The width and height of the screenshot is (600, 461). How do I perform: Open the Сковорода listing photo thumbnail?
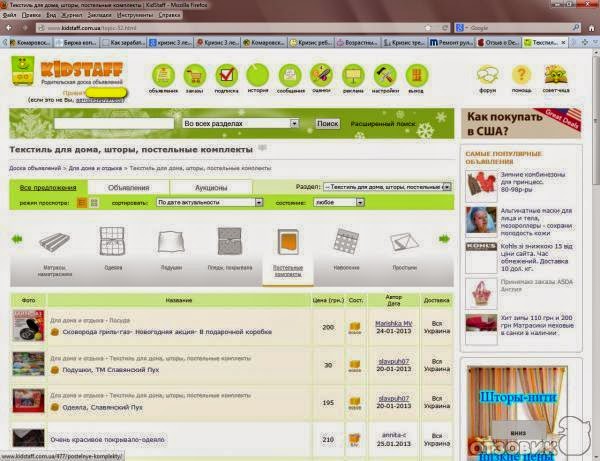point(28,326)
